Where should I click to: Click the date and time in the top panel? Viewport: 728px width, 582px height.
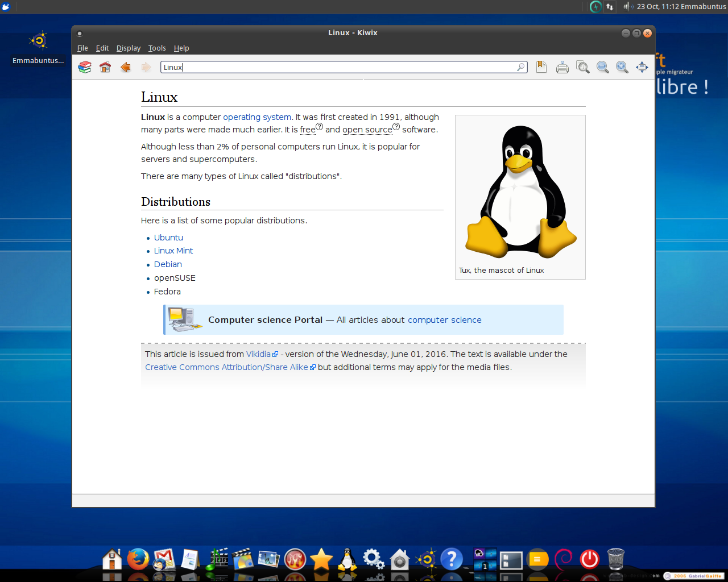coord(657,7)
